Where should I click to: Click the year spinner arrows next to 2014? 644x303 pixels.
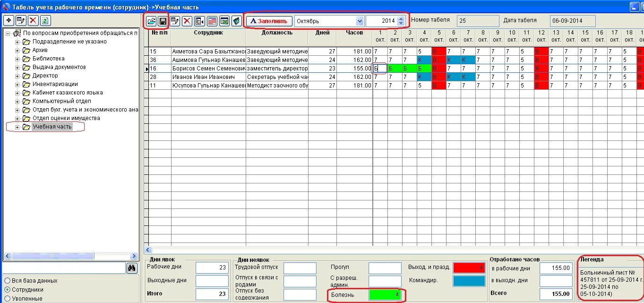click(x=401, y=21)
